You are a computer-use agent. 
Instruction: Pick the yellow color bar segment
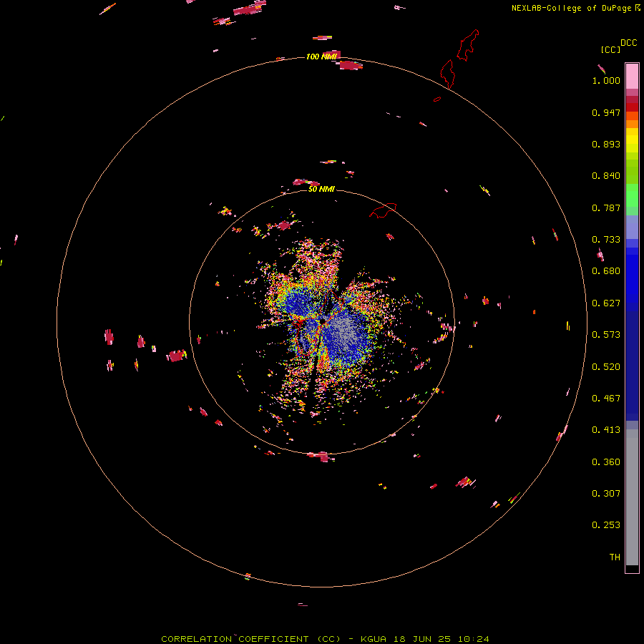point(632,140)
